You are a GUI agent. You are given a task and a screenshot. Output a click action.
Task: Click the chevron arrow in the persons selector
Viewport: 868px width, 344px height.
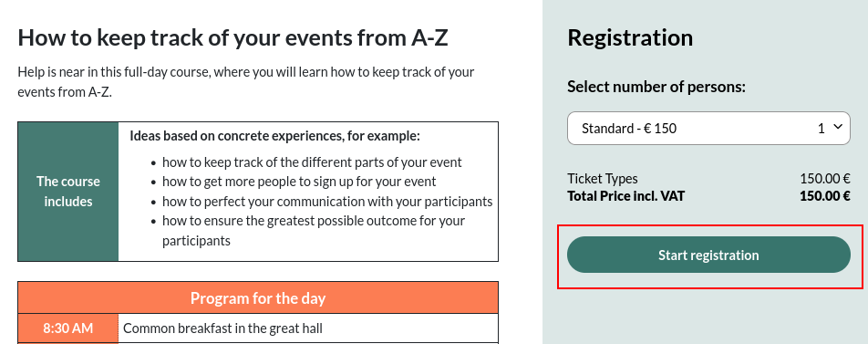click(838, 127)
